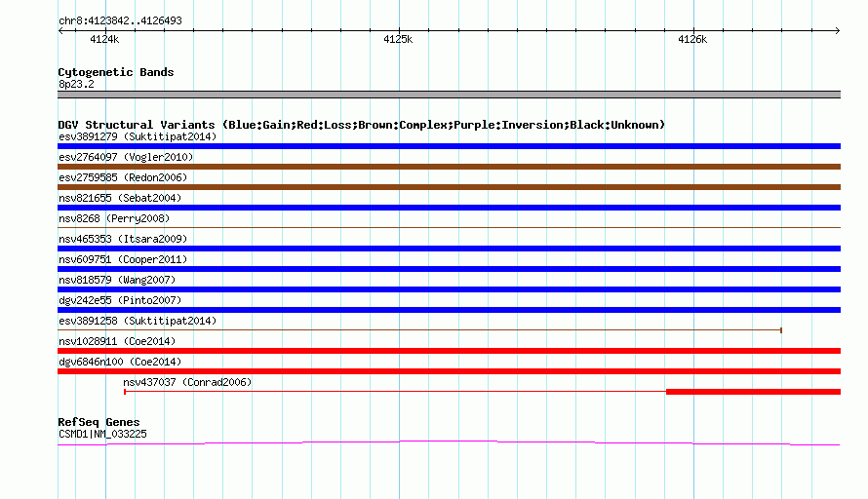Click the CSMD1|NM_033225 gene label

[x=102, y=435]
